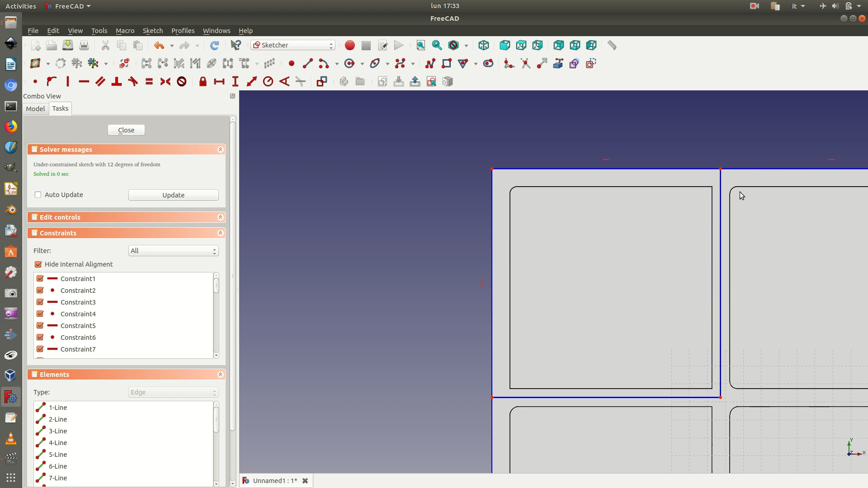Select the create point tool
The image size is (868, 488).
click(292, 64)
